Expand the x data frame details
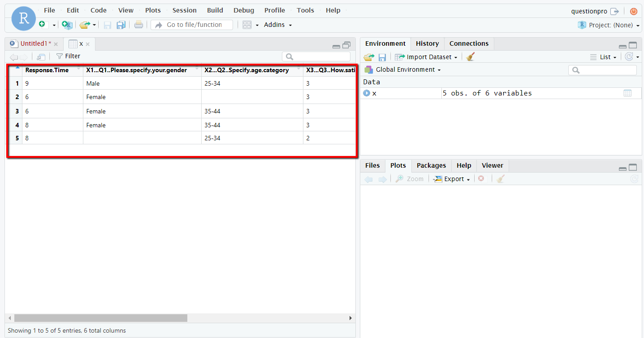 (367, 93)
